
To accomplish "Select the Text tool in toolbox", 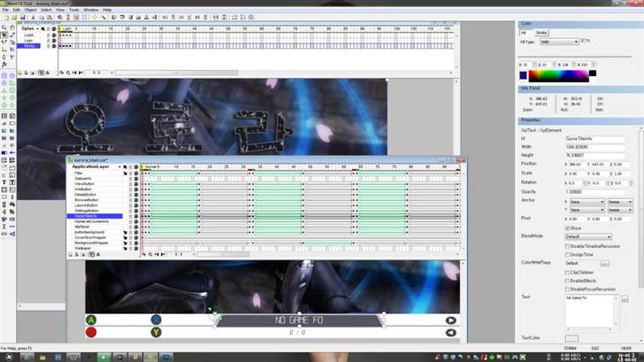I will click(4, 182).
